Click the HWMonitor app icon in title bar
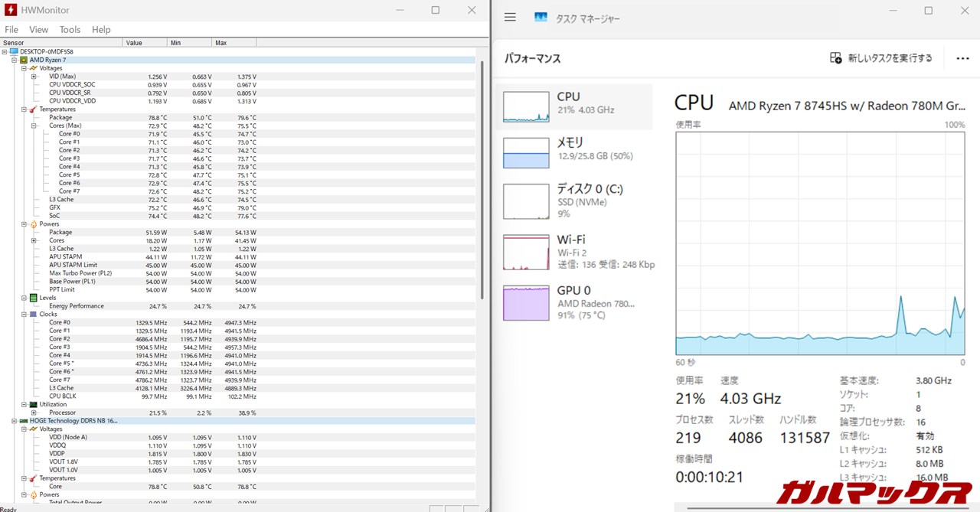 [9, 10]
